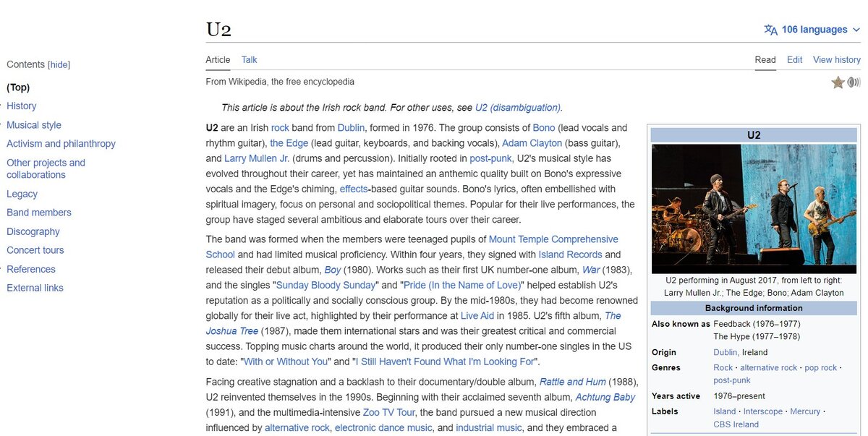
Task: Open the Achtung Baby link
Action: (x=605, y=397)
